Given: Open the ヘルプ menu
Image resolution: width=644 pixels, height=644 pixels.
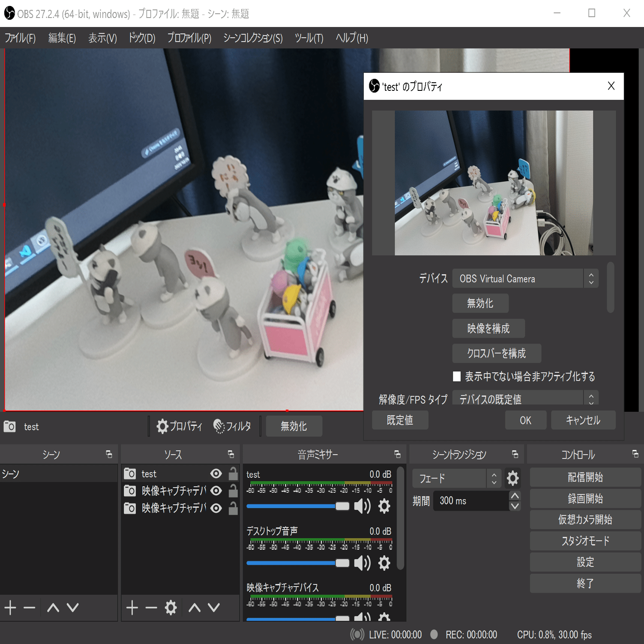Looking at the screenshot, I should point(351,38).
